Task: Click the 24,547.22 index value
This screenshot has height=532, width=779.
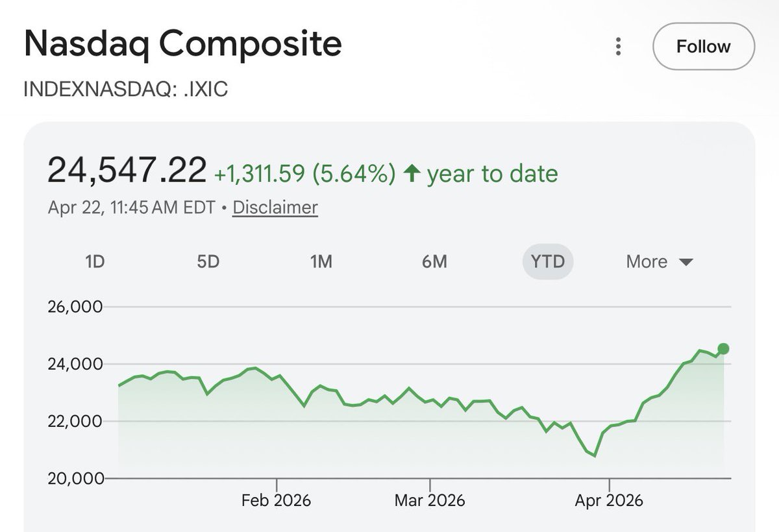Action: tap(127, 170)
